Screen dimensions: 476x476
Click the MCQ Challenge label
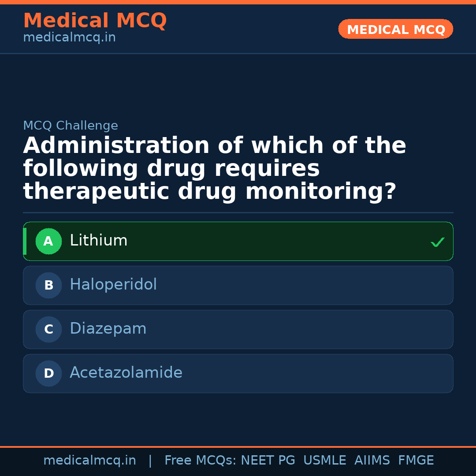[x=71, y=126]
